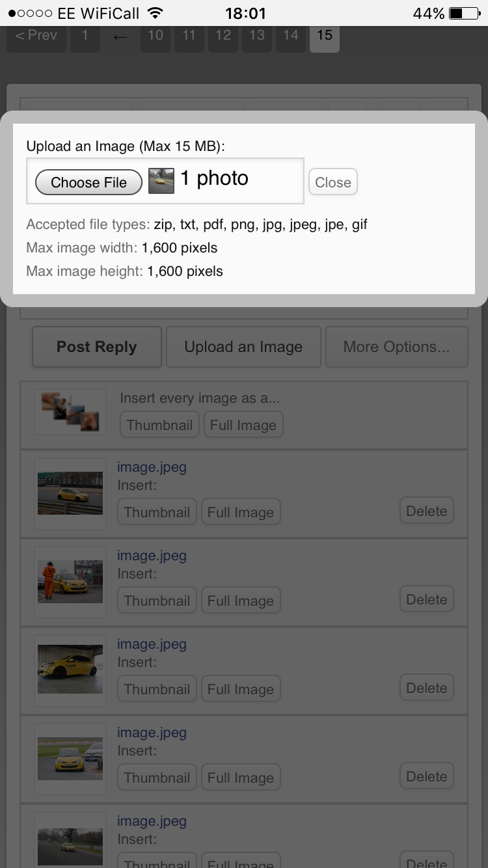This screenshot has height=868, width=488.
Task: Close the upload image dialog
Action: pos(333,182)
